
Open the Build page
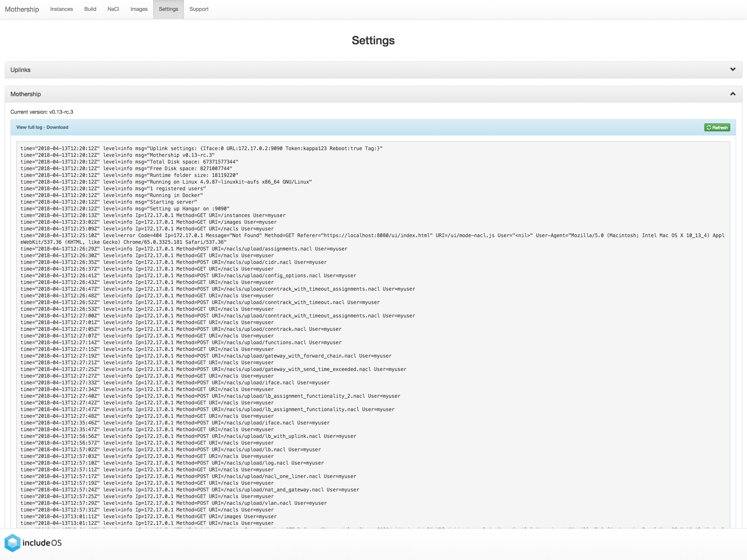pyautogui.click(x=90, y=9)
